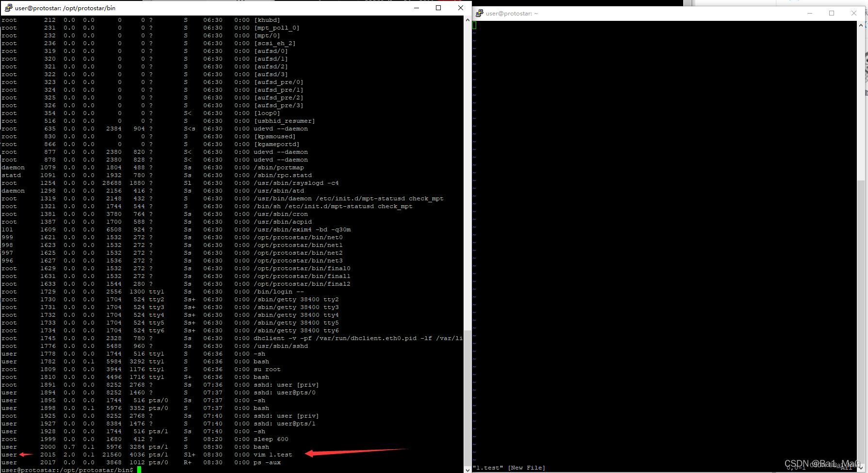Select the 'sleep 600' process line
Screen dimensions: 868x473
272,439
